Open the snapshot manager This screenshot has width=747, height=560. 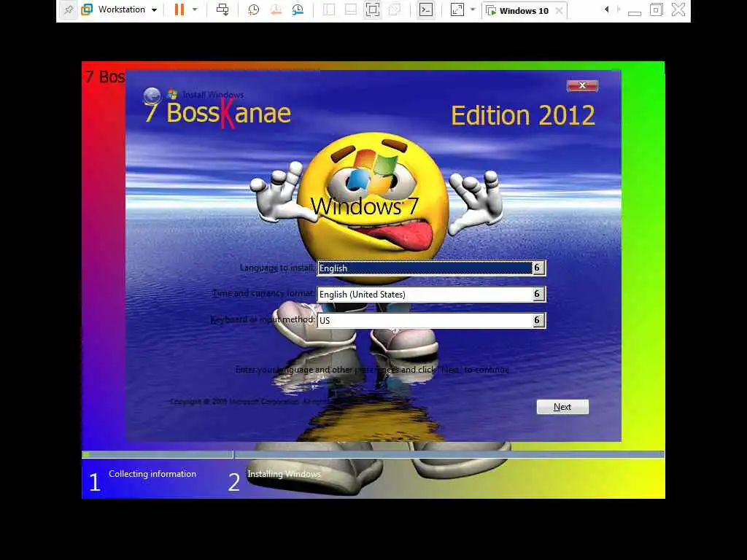[x=298, y=9]
